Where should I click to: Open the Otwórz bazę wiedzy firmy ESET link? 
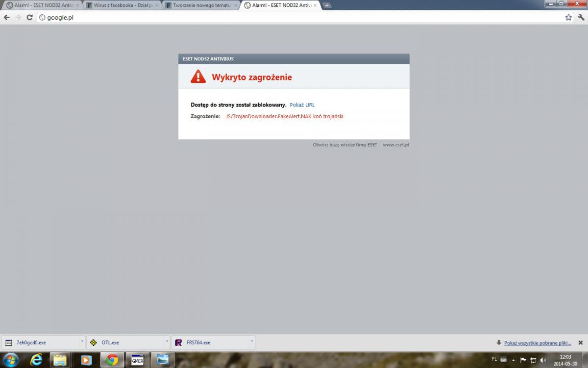[345, 145]
